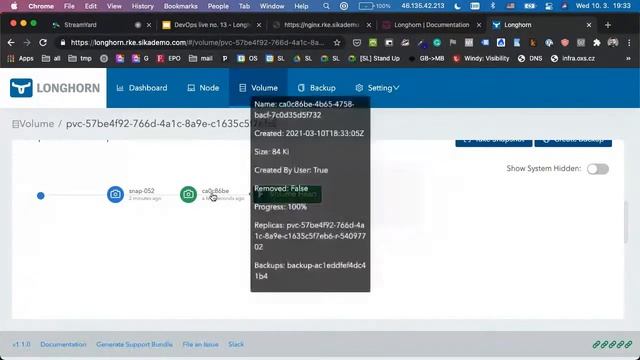The width and height of the screenshot is (640, 360).
Task: Click the Grammarly extension icon
Action: click(x=437, y=42)
